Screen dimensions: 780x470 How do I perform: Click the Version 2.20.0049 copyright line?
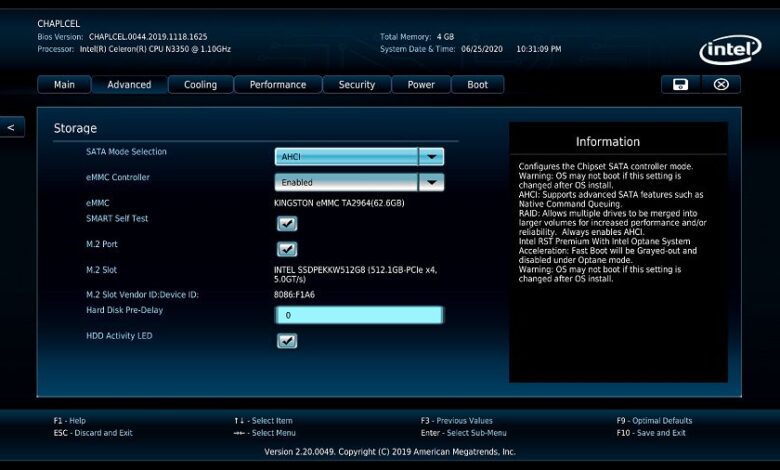coord(390,452)
